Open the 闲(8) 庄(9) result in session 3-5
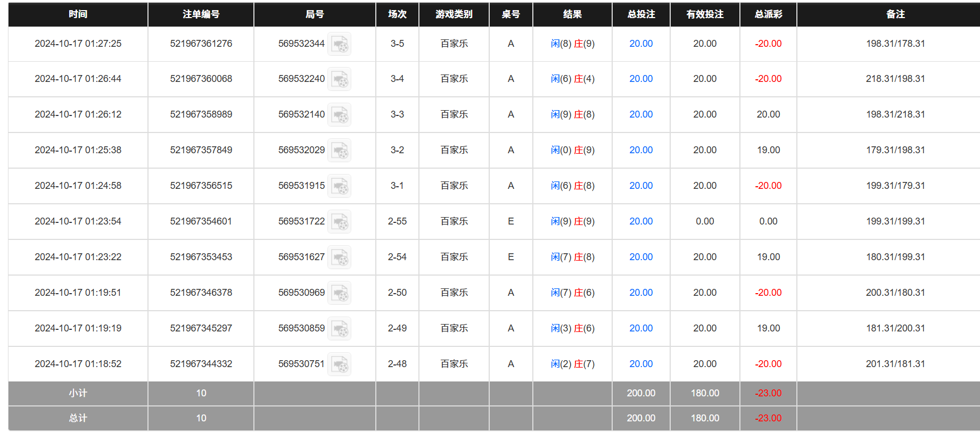Screen dimensions: 980x432 (572, 44)
